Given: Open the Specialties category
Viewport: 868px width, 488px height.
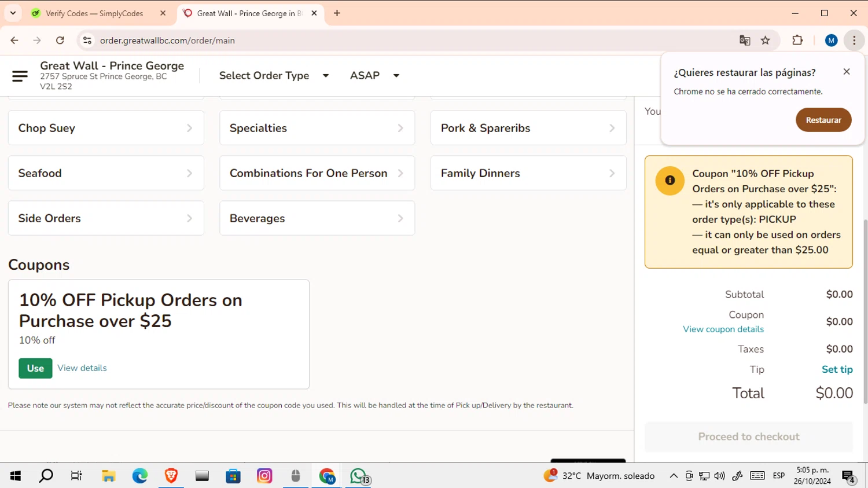Looking at the screenshot, I should coord(317,128).
